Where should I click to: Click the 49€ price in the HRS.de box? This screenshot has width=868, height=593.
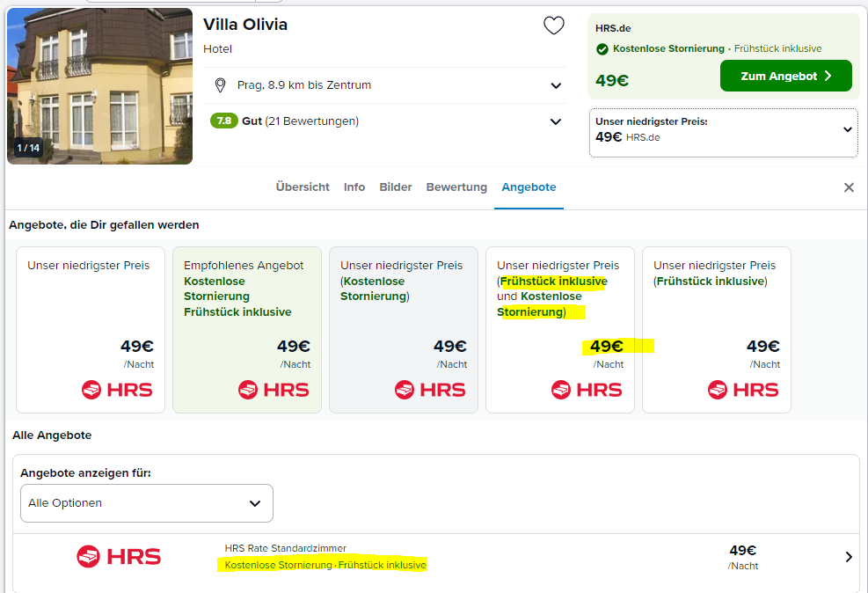coord(612,80)
